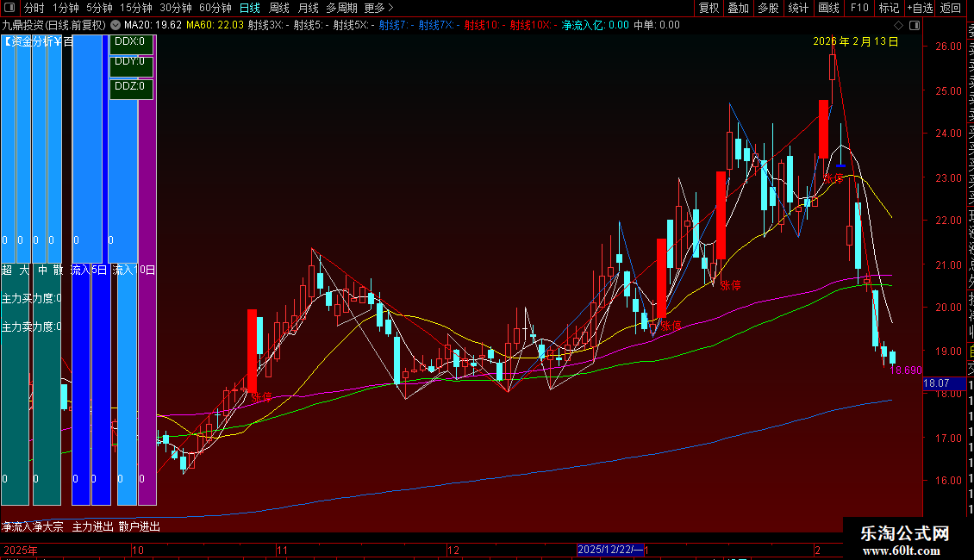Switch to 分时 intraday view
The width and height of the screenshot is (974, 560).
point(34,8)
